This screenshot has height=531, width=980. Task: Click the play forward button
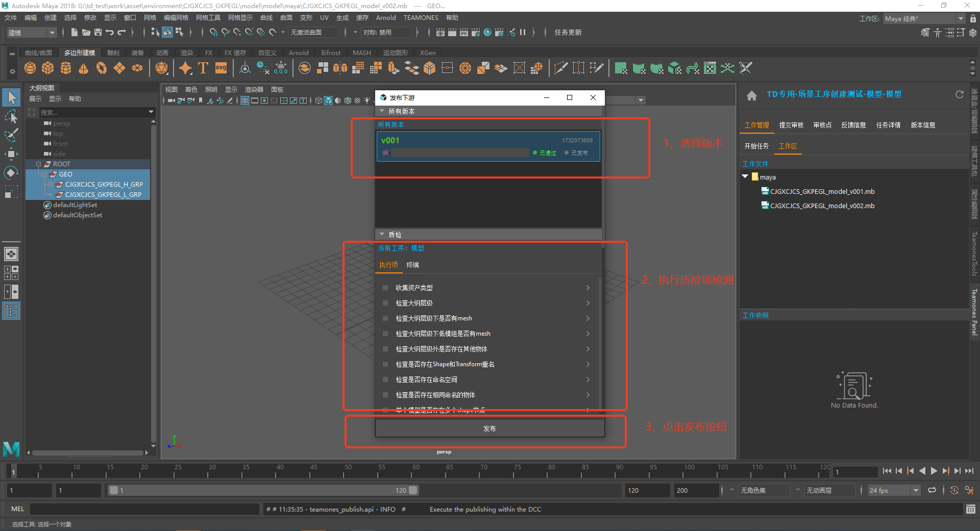[934, 471]
